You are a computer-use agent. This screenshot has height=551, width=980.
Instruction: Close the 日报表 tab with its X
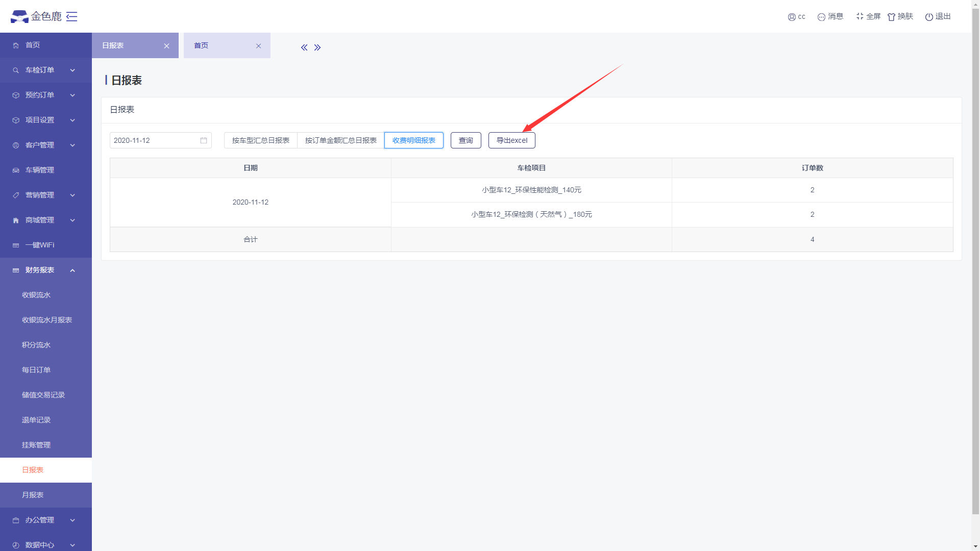pos(166,46)
